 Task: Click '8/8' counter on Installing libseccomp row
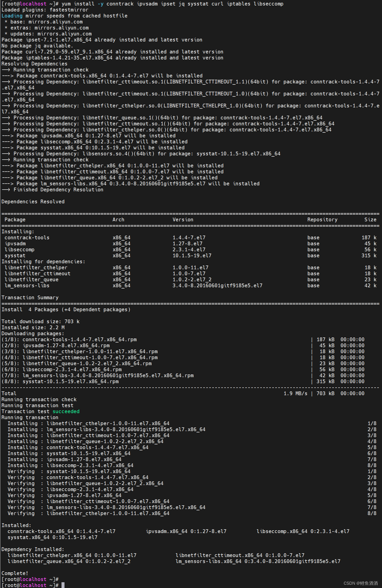[x=372, y=465]
